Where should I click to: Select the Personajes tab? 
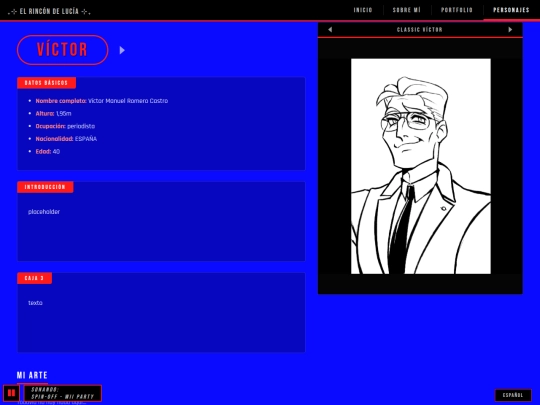click(x=511, y=10)
